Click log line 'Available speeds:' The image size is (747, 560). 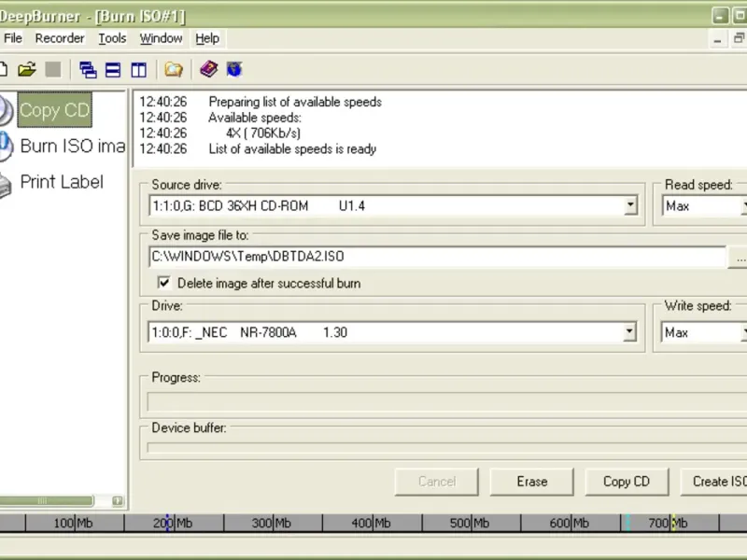[255, 118]
